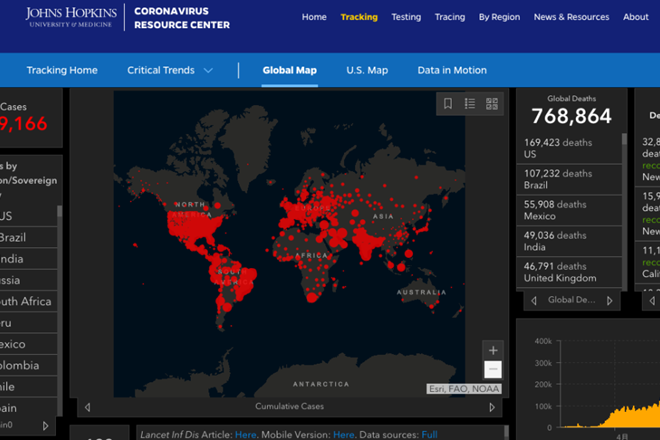Open the About page
The width and height of the screenshot is (660, 440).
click(636, 17)
